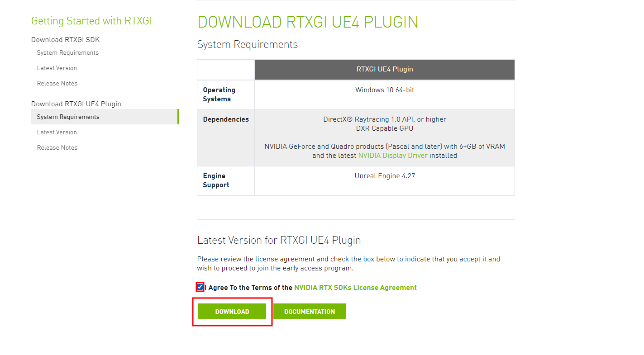The height and width of the screenshot is (355, 644).
Task: Click the Windows 10 64-bit table cell
Action: (x=385, y=95)
